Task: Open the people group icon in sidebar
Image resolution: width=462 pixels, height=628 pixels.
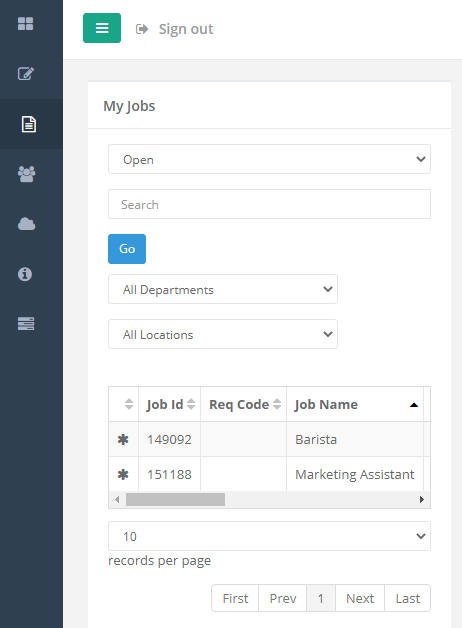Action: (26, 174)
